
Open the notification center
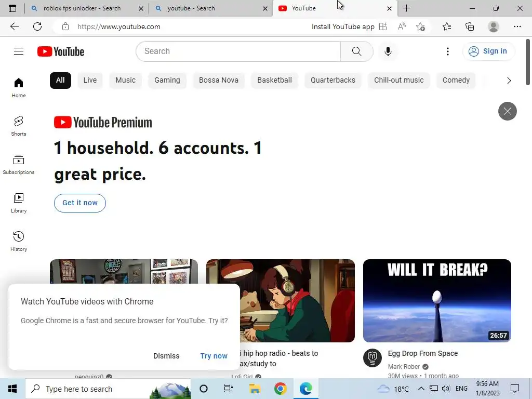tap(515, 389)
